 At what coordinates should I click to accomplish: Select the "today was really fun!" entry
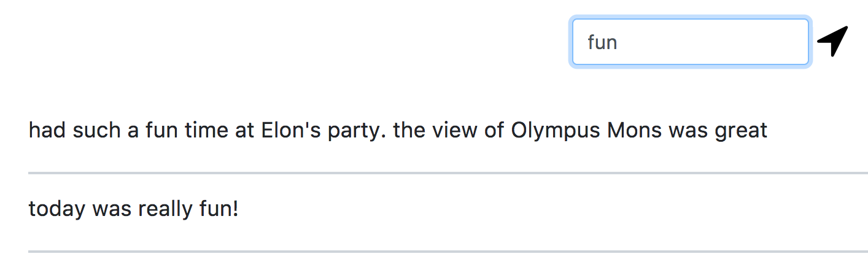point(133,209)
